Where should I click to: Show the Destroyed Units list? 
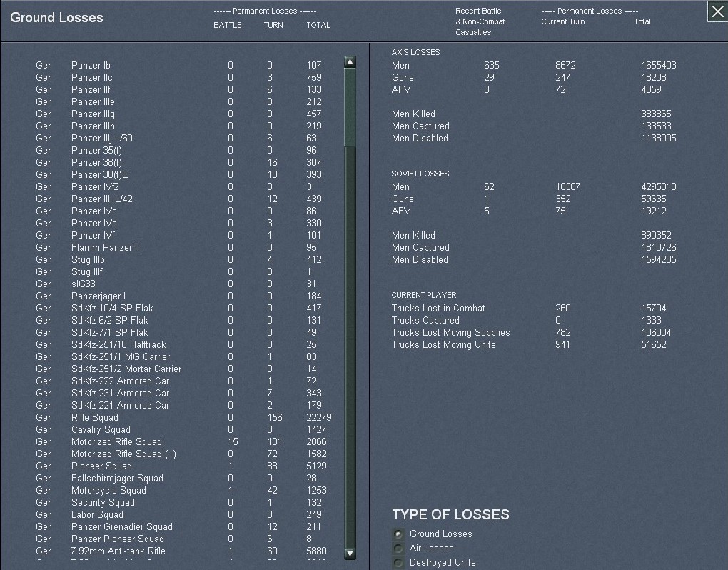coord(398,563)
